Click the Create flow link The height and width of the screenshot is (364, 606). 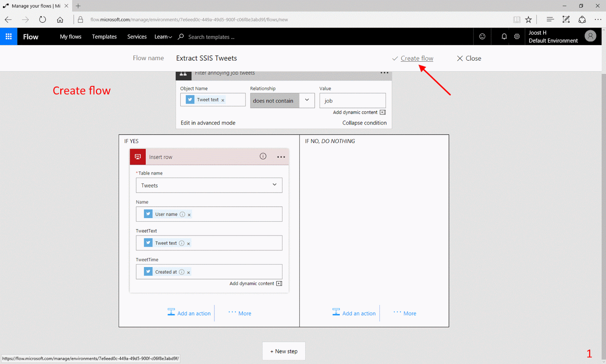click(x=417, y=58)
